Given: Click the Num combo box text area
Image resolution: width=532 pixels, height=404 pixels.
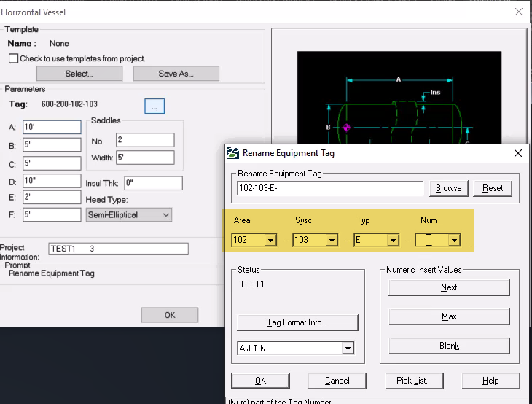Looking at the screenshot, I should (432, 241).
